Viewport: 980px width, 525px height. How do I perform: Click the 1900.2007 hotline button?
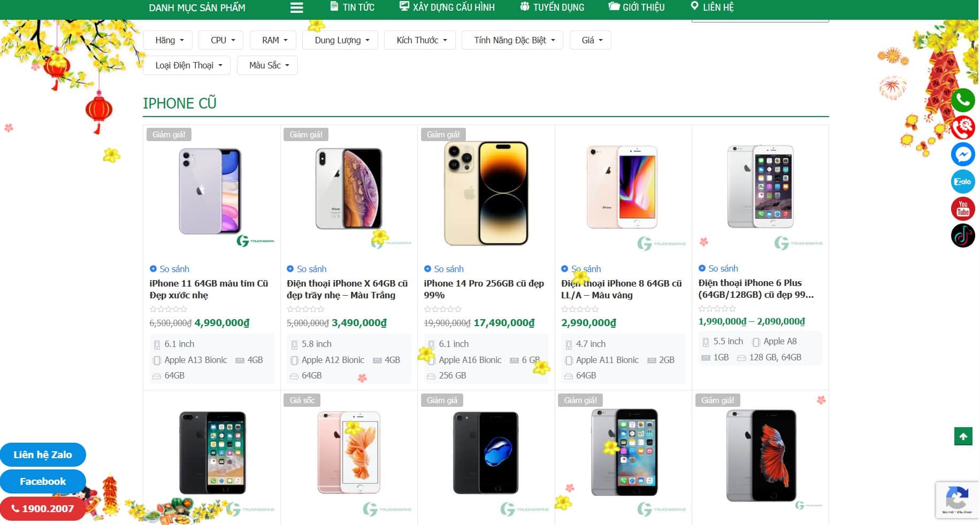click(x=43, y=508)
